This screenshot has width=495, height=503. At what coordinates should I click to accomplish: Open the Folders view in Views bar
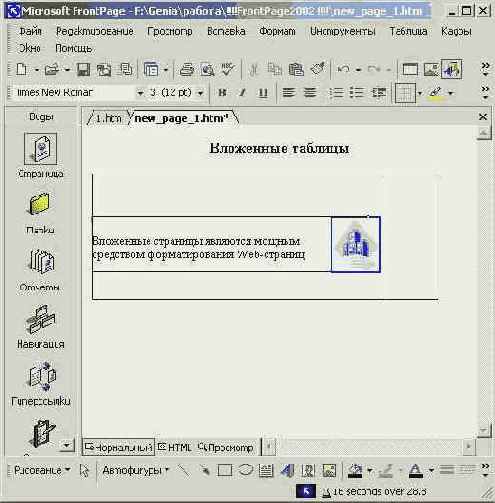click(x=40, y=213)
